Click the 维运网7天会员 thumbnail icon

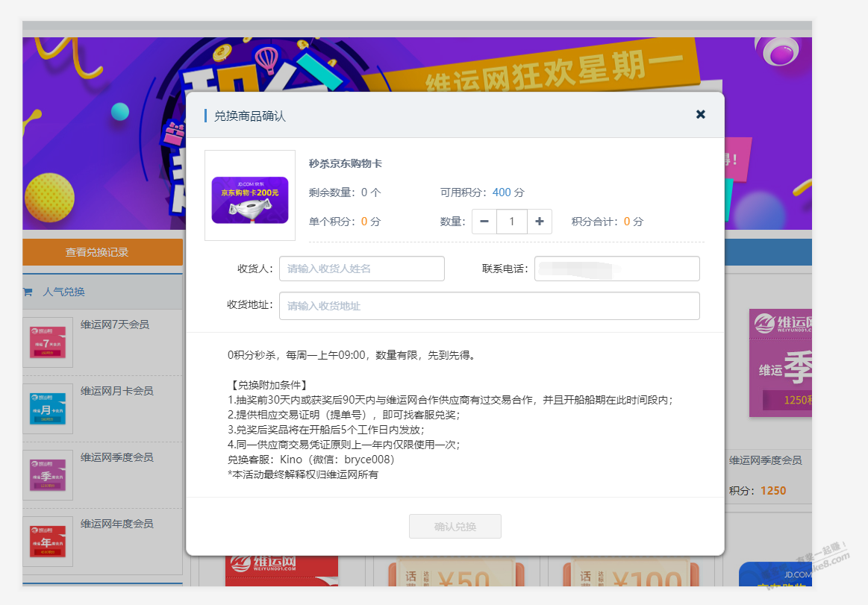tap(48, 342)
